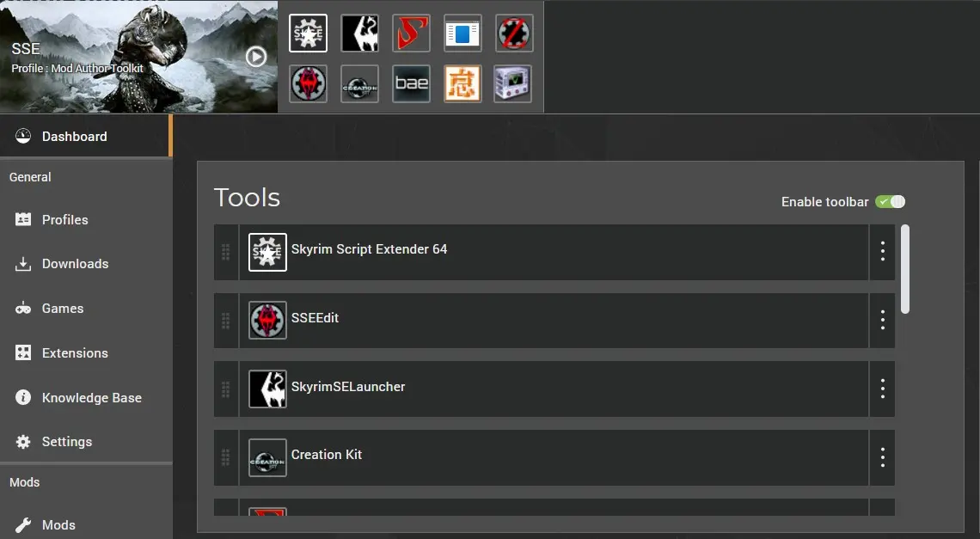Select the 'Creation Kit' tool name text

click(327, 455)
